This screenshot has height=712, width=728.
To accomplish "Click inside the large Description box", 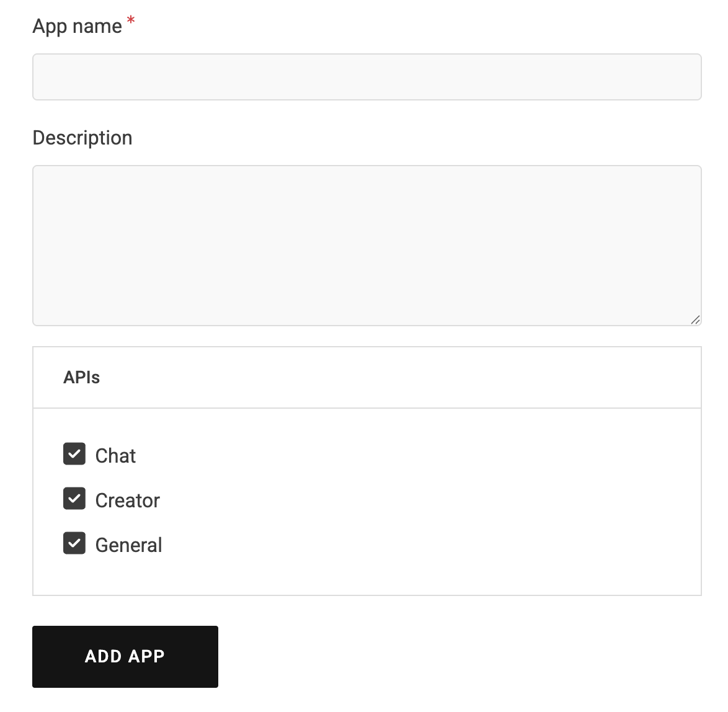I will pyautogui.click(x=366, y=245).
